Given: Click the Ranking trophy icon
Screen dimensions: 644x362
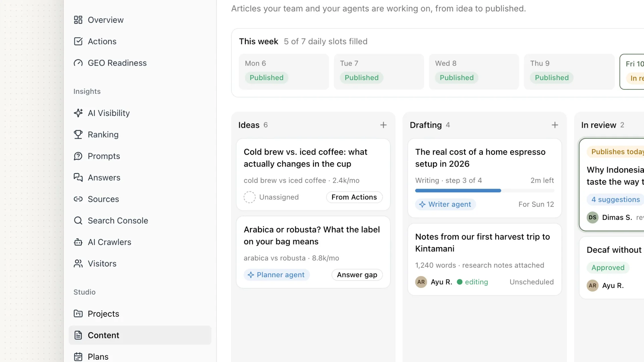Looking at the screenshot, I should pyautogui.click(x=78, y=135).
